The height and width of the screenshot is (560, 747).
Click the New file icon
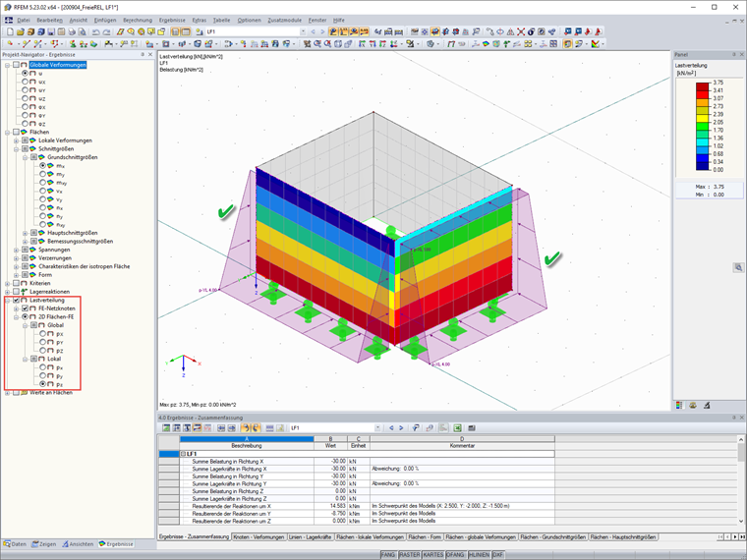pos(10,31)
